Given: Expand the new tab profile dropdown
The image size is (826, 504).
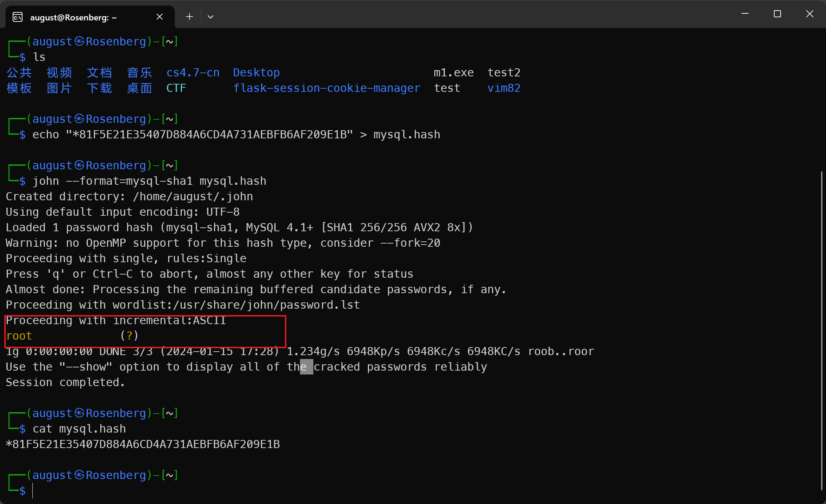Looking at the screenshot, I should pyautogui.click(x=211, y=17).
